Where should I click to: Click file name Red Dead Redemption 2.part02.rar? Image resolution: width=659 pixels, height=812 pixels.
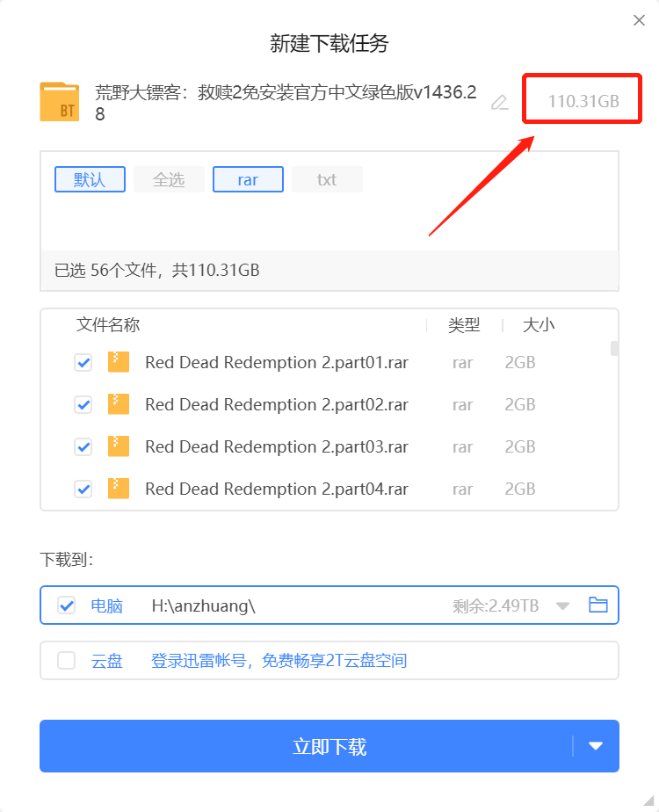277,404
